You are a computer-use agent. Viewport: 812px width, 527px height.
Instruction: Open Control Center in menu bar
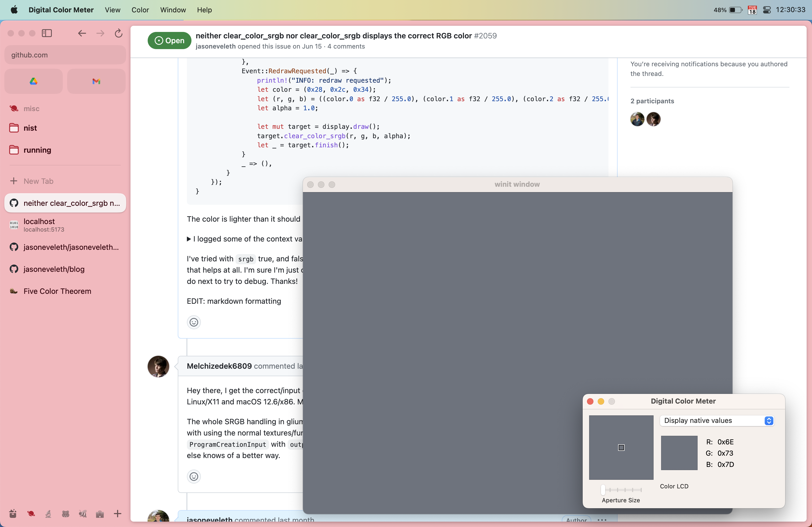tap(767, 10)
